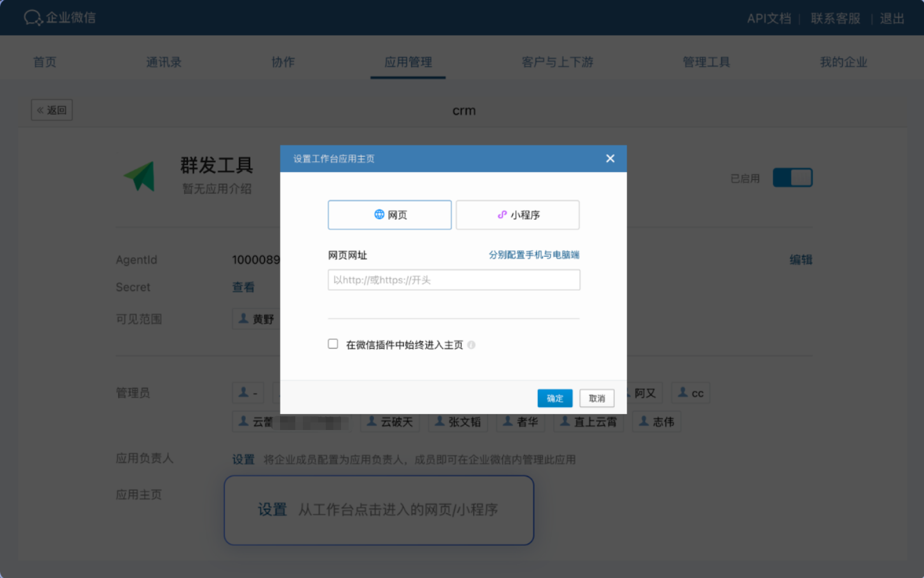
Task: Click 设置 in the 应用主页 row
Action: tap(272, 509)
